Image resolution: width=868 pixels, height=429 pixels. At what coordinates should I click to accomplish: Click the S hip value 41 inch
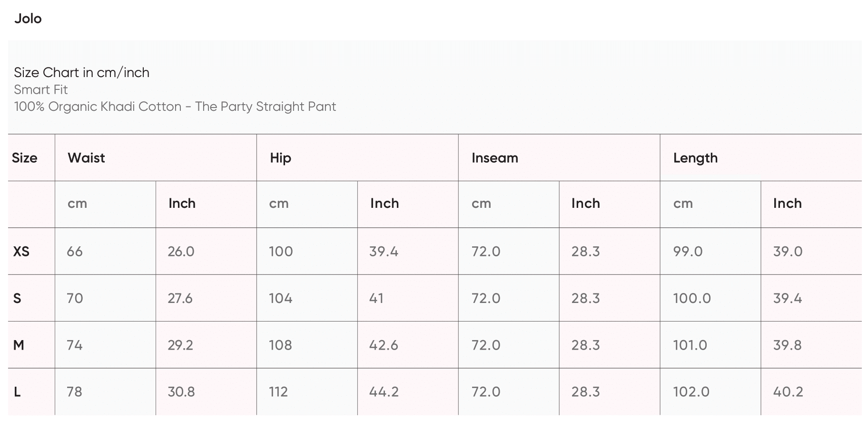(376, 298)
